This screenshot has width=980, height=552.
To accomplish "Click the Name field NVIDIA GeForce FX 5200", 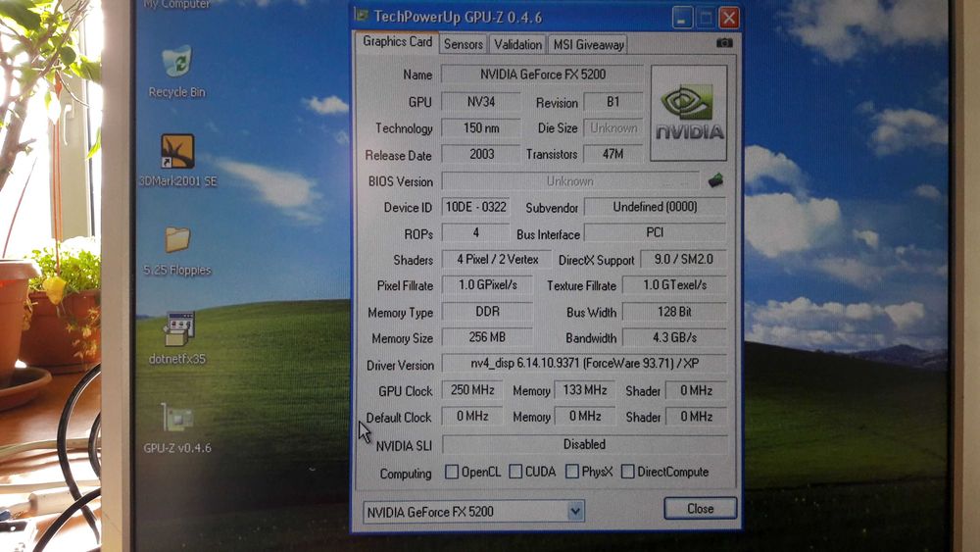I will tap(543, 75).
